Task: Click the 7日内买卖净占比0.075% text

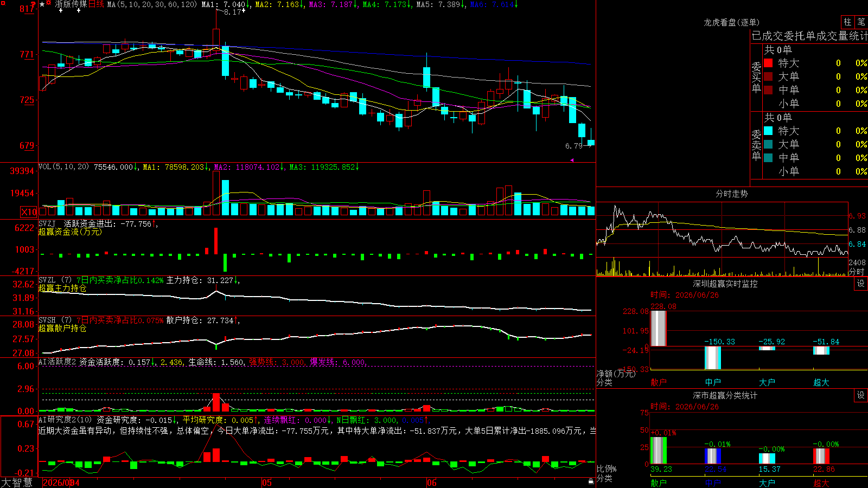Action: tap(120, 320)
